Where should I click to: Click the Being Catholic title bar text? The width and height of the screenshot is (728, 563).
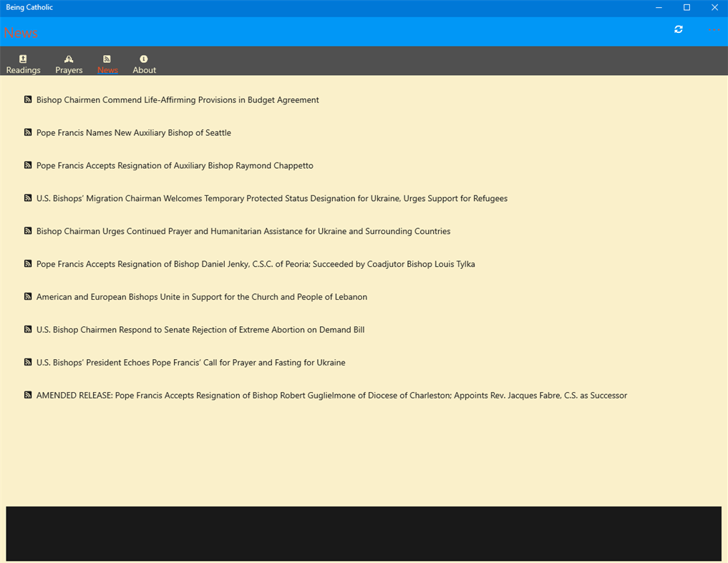[29, 7]
